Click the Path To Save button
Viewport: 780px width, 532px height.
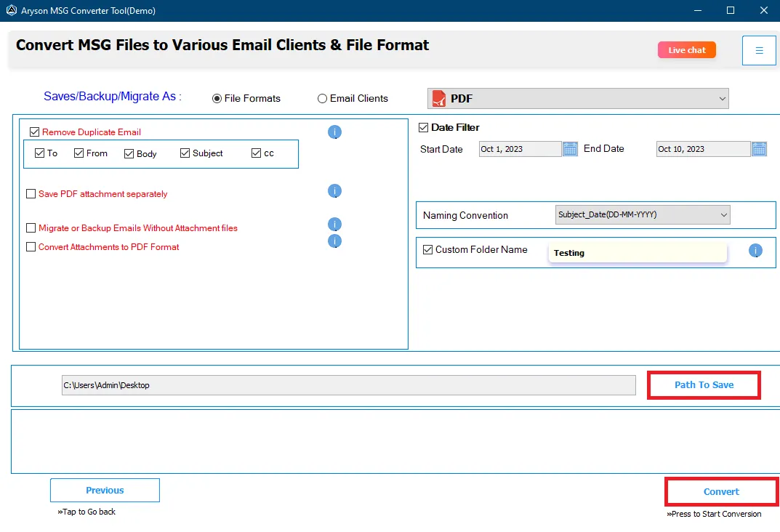coord(704,385)
